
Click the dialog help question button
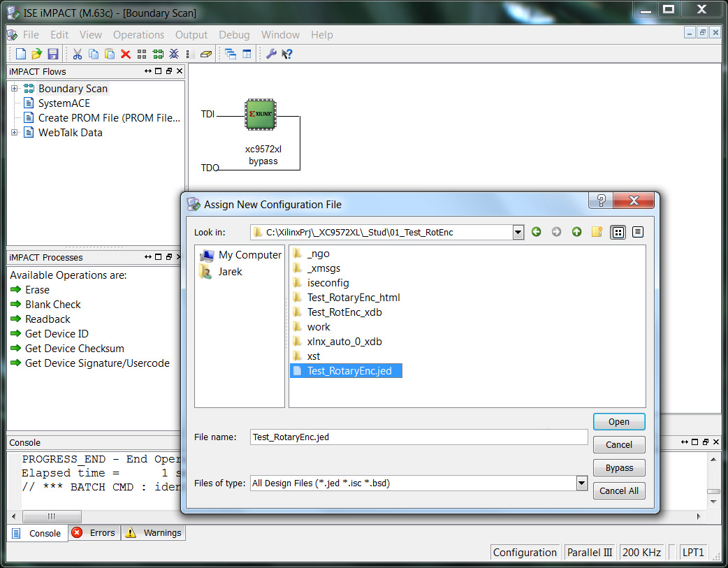tap(601, 201)
